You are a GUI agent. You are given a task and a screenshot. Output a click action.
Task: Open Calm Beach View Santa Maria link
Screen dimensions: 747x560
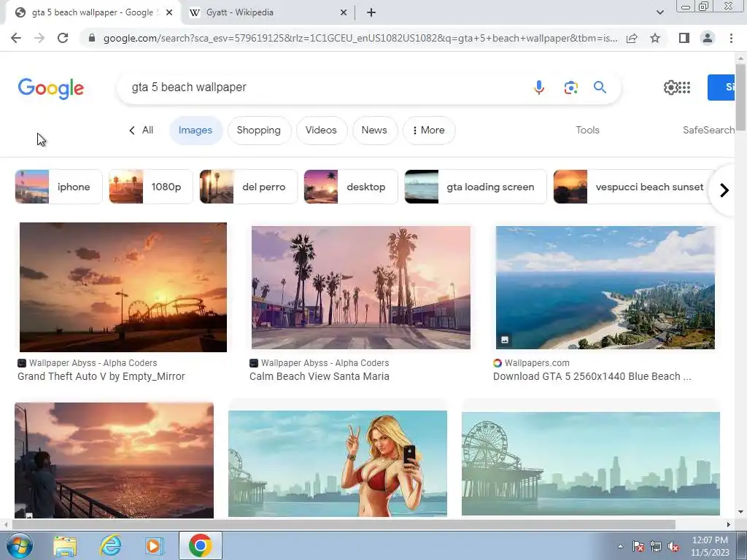click(320, 377)
